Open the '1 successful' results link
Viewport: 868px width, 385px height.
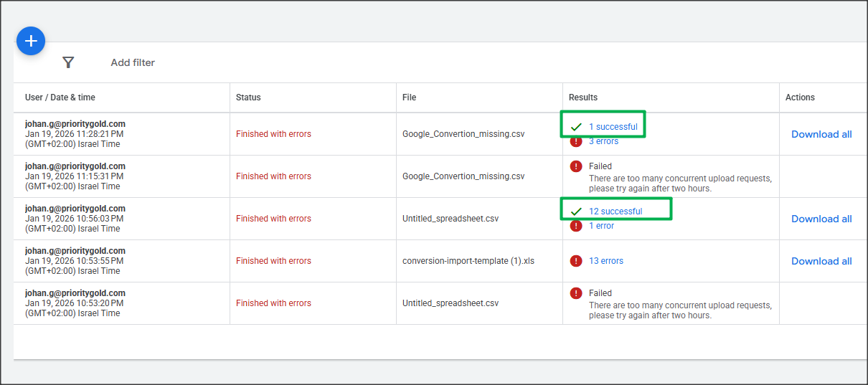(613, 127)
